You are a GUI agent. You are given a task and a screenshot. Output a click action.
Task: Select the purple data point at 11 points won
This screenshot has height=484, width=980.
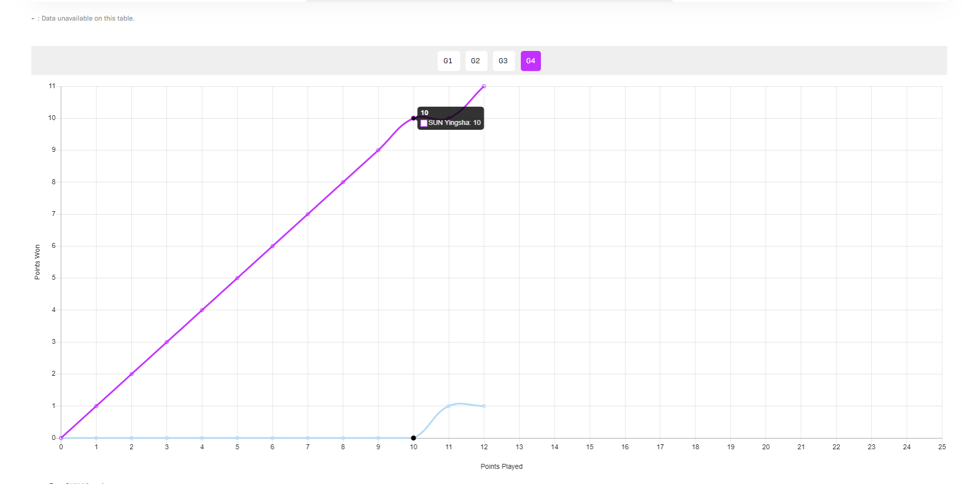click(484, 86)
